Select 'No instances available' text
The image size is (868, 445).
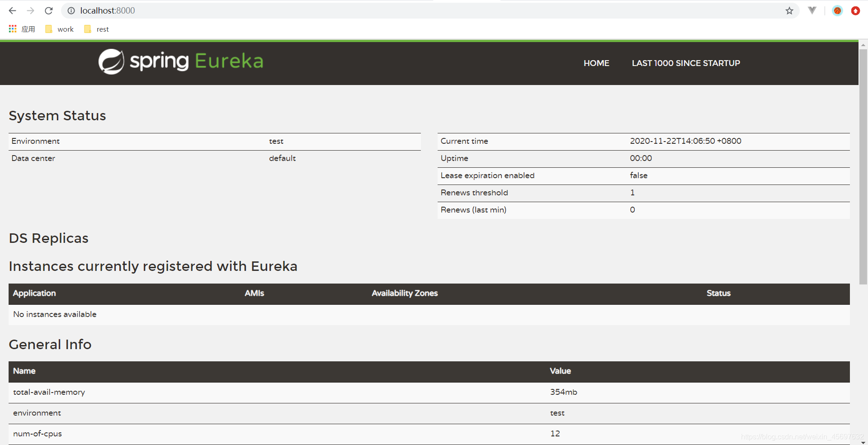pos(55,314)
